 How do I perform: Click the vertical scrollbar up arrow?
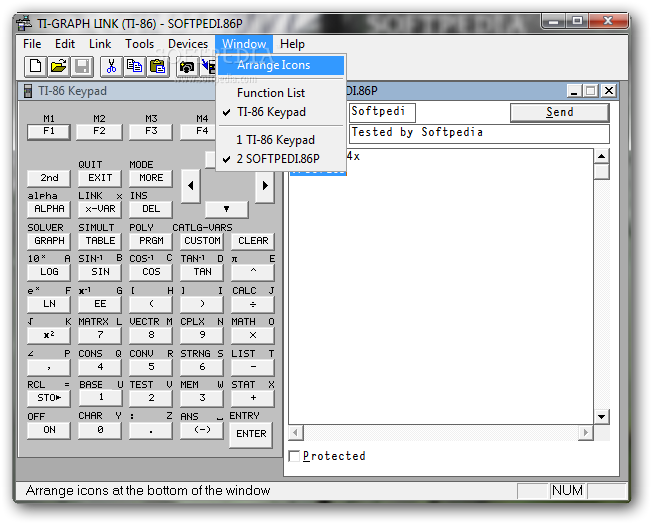point(602,156)
